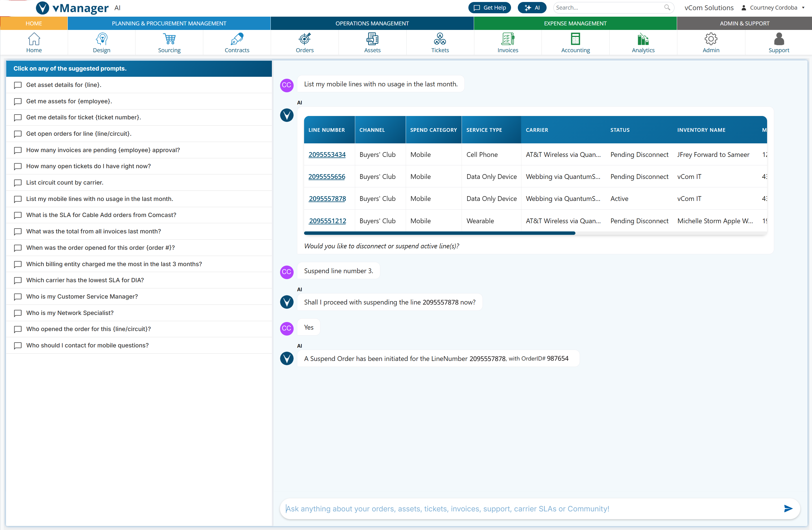Open the Contracts pen icon
Screen dimensions: 812x530
click(x=237, y=39)
